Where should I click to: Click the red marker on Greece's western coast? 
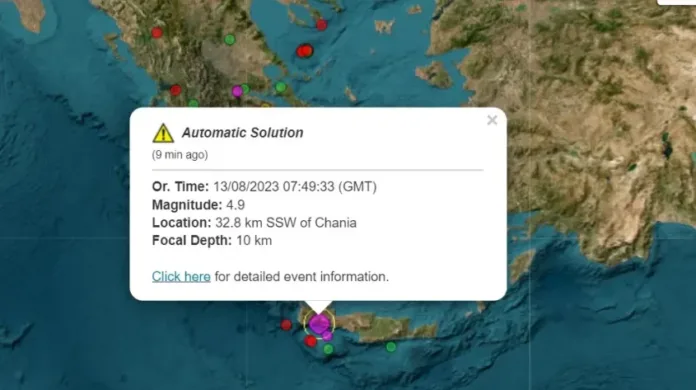(176, 90)
